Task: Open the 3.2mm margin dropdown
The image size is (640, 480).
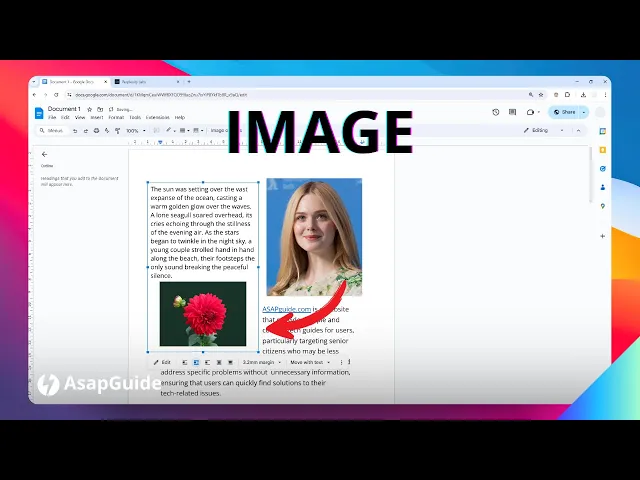Action: [x=262, y=362]
